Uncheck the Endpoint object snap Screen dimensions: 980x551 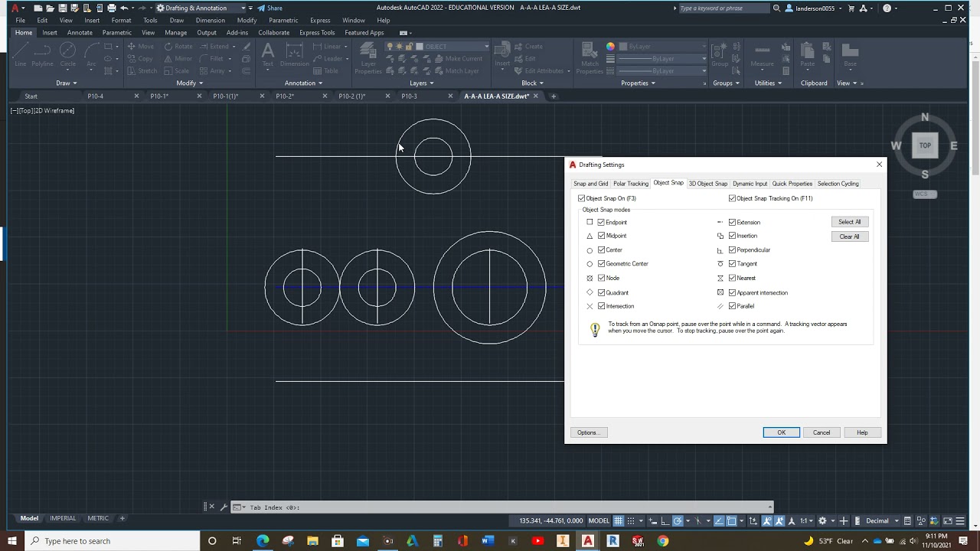click(601, 222)
